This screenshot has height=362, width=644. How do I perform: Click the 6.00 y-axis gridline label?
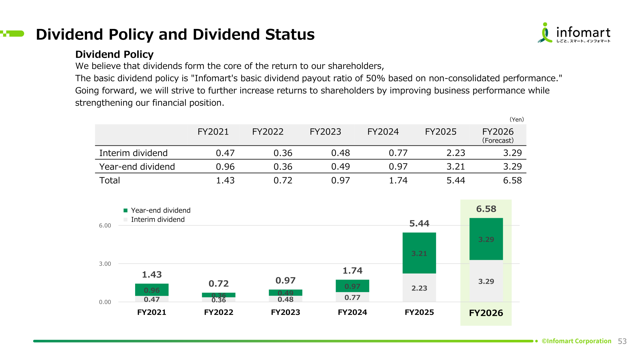pyautogui.click(x=105, y=225)
